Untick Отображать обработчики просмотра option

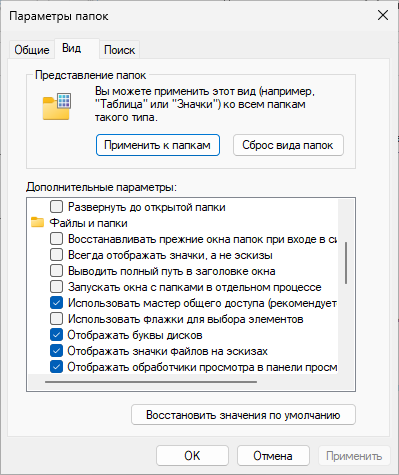pos(56,367)
